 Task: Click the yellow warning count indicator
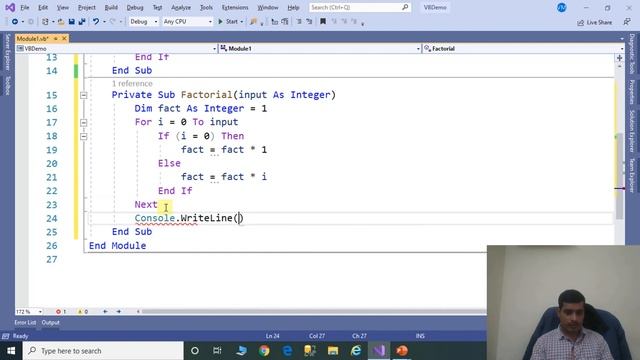(x=82, y=311)
